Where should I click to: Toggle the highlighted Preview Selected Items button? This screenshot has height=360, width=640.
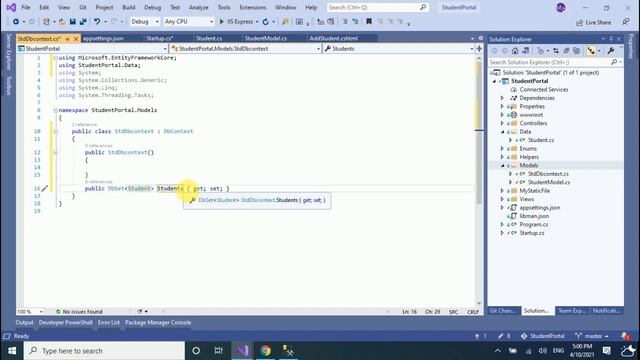click(591, 51)
